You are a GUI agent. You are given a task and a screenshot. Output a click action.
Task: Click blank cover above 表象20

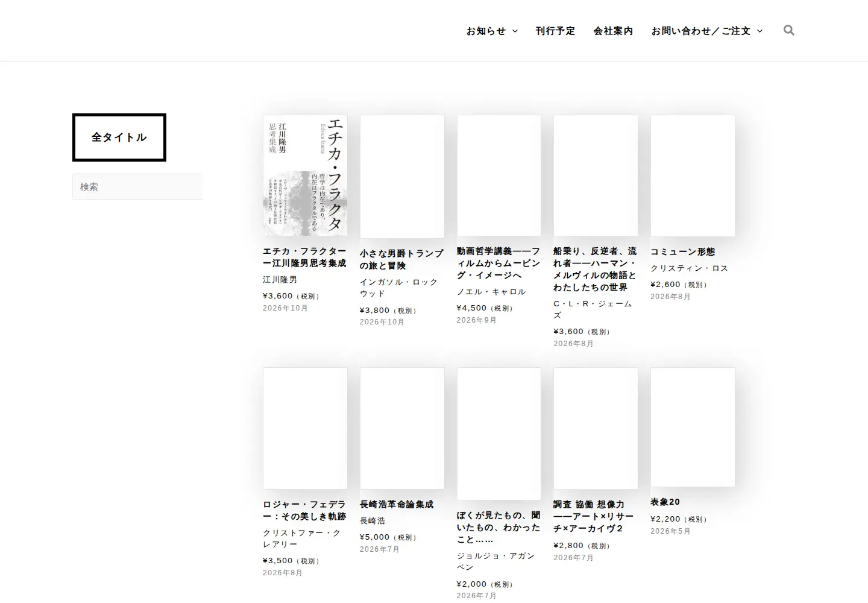click(693, 427)
